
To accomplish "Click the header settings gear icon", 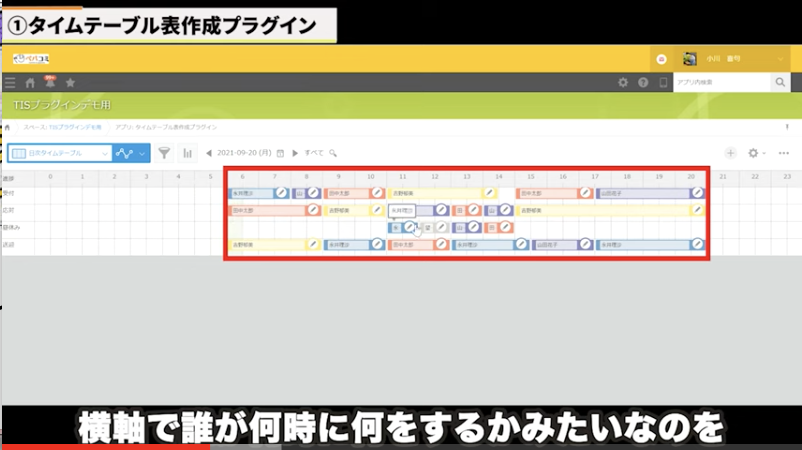I will [x=623, y=83].
